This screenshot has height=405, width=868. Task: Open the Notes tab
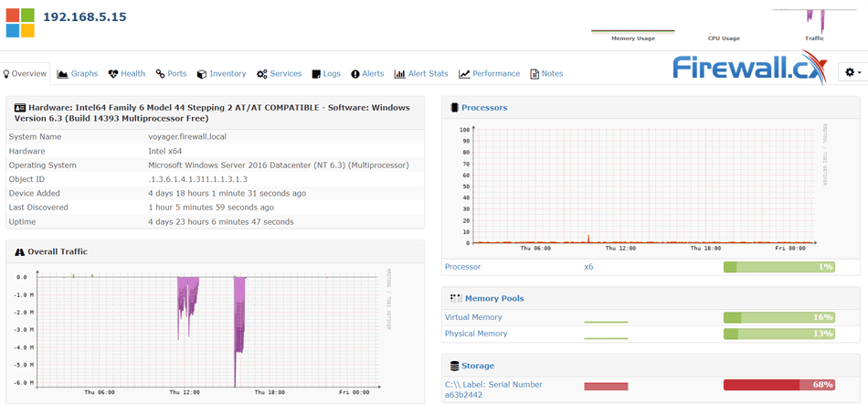point(546,74)
